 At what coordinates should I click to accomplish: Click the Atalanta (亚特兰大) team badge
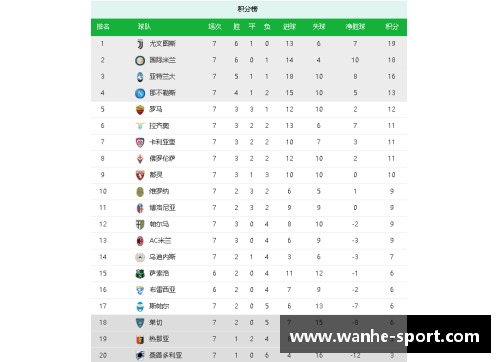140,77
